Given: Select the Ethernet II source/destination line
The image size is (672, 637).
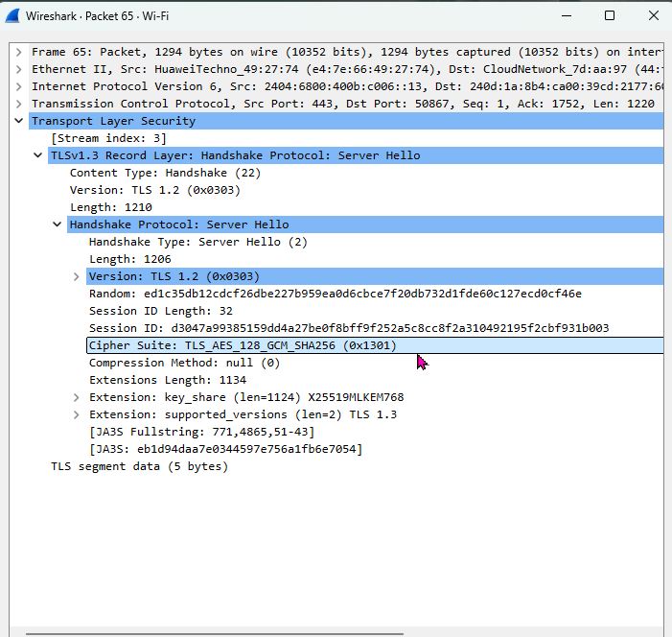Looking at the screenshot, I should click(x=346, y=69).
